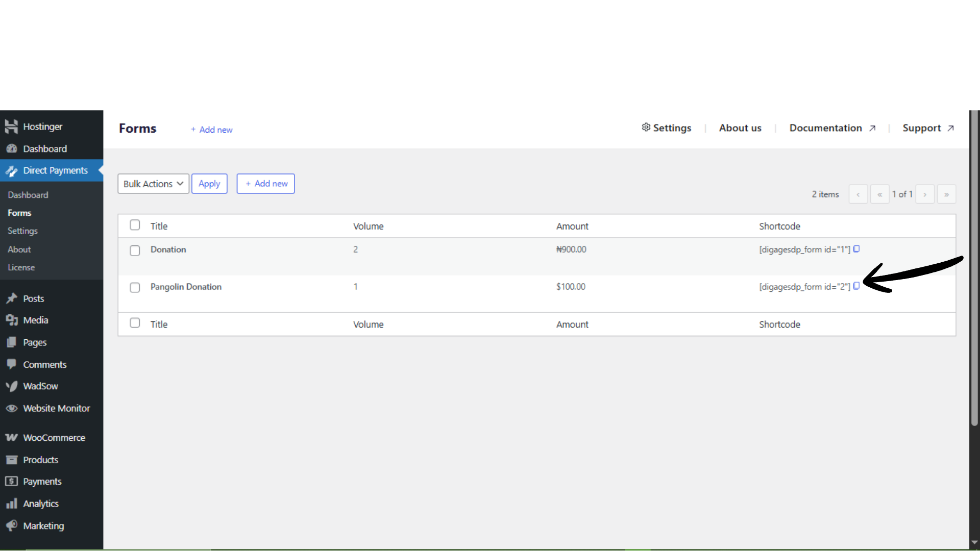This screenshot has height=551, width=980.
Task: Open Marketing megaphone menu
Action: 11,525
